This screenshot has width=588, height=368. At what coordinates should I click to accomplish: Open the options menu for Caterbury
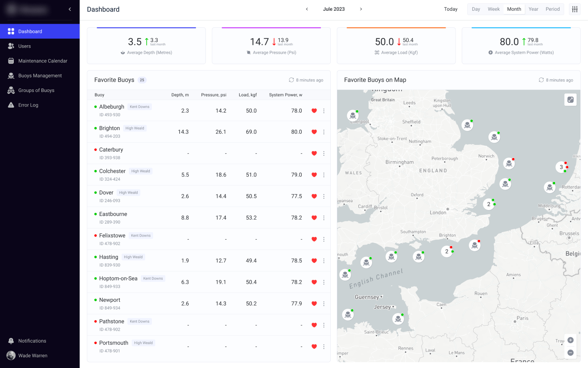point(324,153)
